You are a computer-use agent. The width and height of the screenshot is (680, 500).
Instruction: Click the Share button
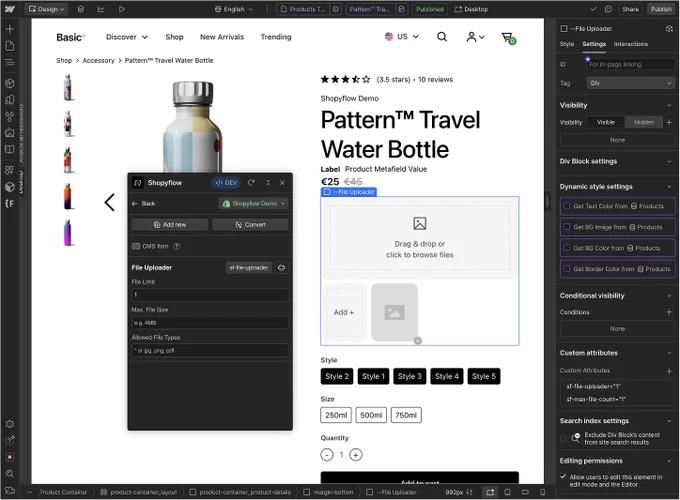630,9
